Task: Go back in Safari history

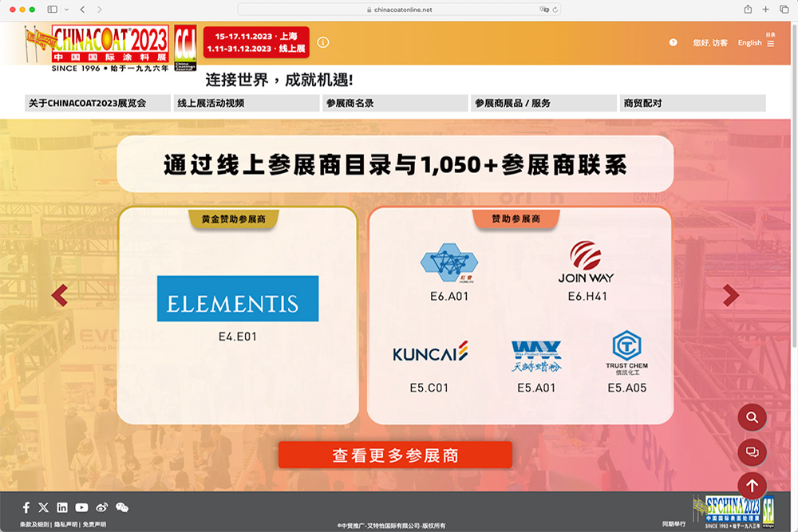Action: click(82, 9)
